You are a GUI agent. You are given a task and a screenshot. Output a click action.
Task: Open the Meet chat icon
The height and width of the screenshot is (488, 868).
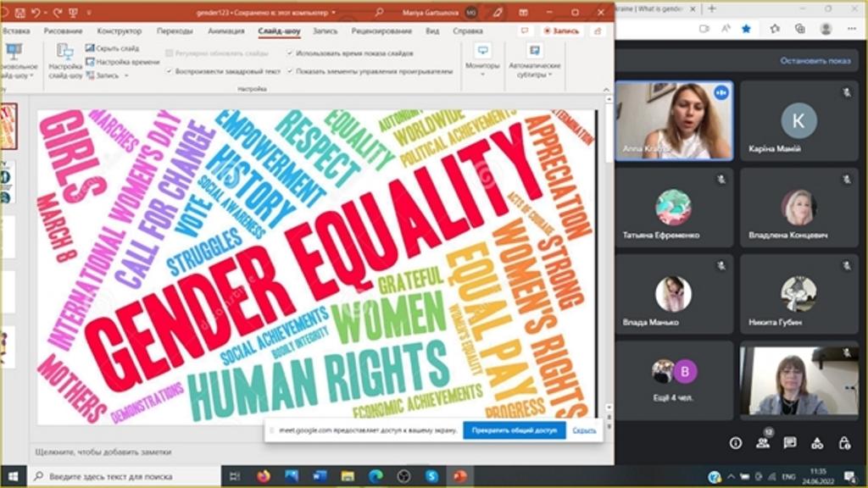790,442
